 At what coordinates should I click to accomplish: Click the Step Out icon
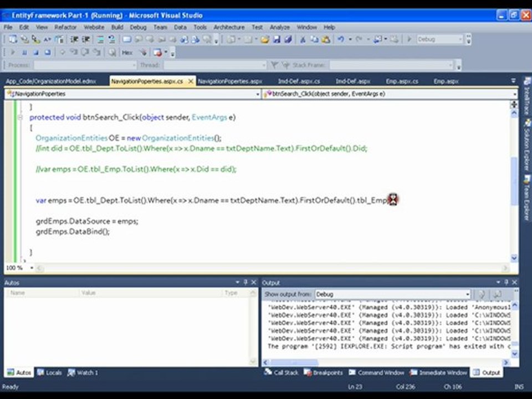96,52
